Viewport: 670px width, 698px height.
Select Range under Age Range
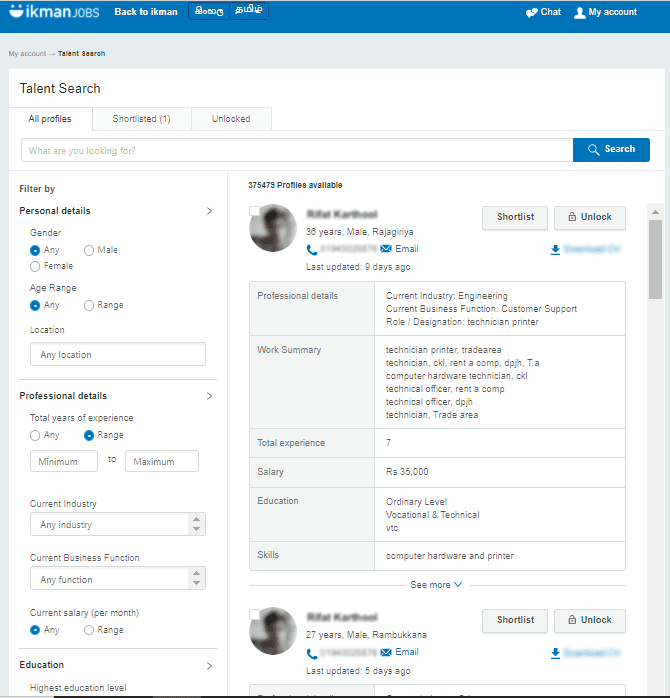[x=89, y=306]
